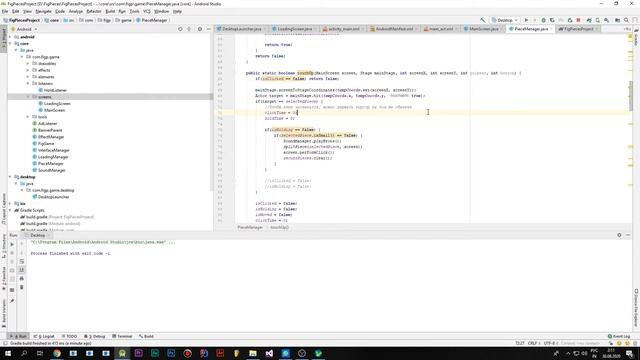The image size is (640, 360).
Task: Open the Logcat tool window button
Action: 44,336
